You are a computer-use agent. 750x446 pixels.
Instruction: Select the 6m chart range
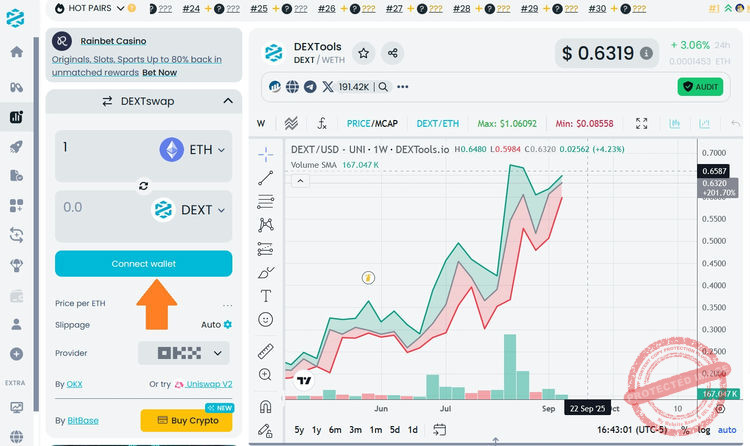pyautogui.click(x=335, y=430)
